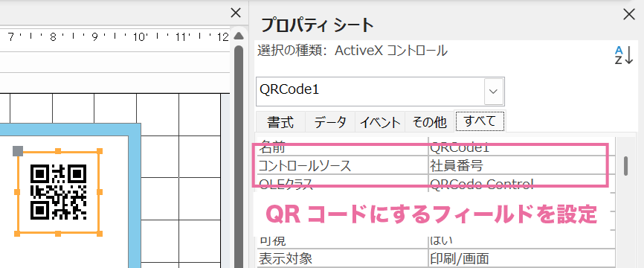Click the A-Z sort properties icon
The image size is (644, 268).
coord(624,55)
